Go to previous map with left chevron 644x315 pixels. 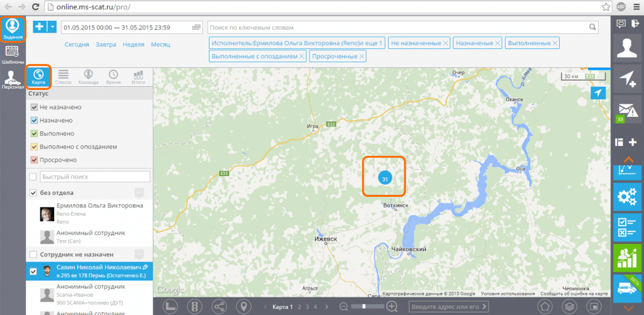click(265, 306)
